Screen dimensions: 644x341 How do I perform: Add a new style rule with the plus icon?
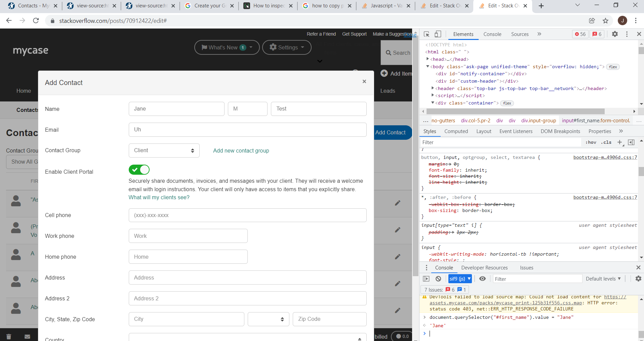pyautogui.click(x=620, y=142)
